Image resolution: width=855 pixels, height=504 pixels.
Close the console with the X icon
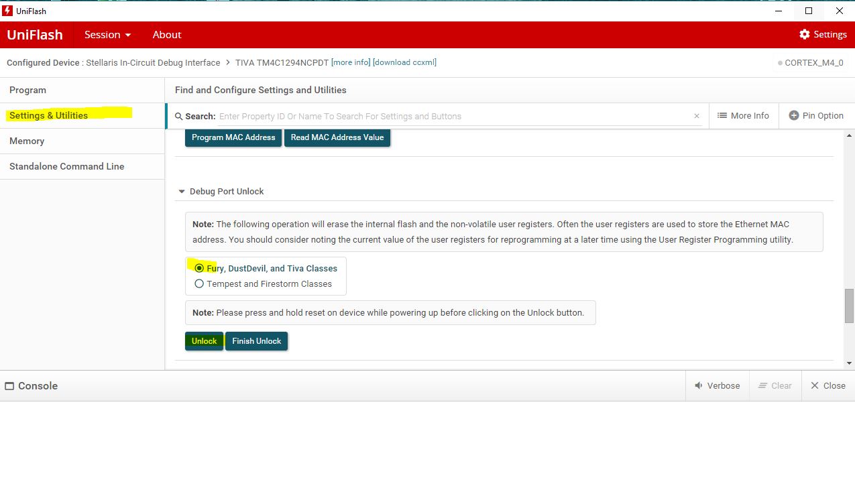[x=815, y=385]
